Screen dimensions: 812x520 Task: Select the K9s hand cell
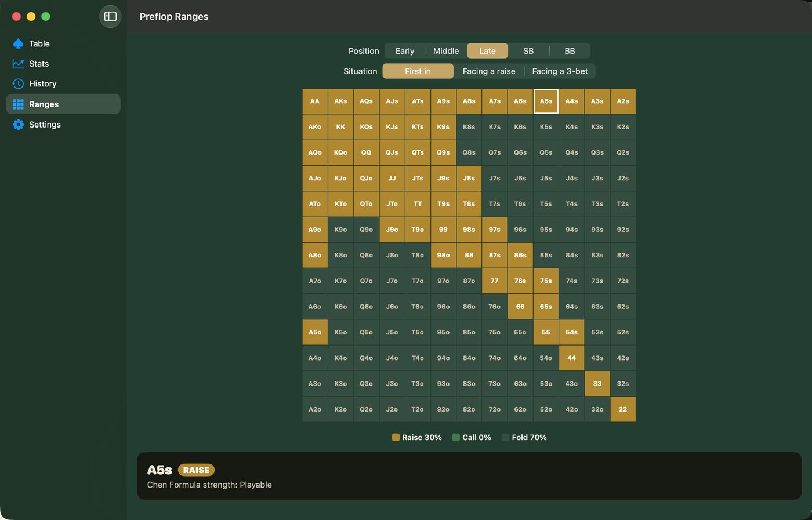tap(443, 127)
